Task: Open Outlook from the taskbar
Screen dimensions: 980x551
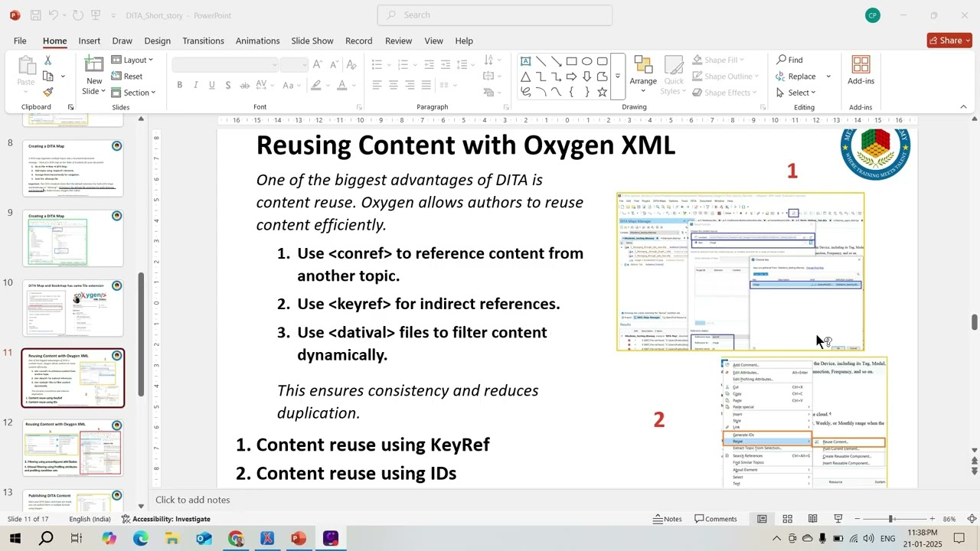Action: [x=204, y=539]
